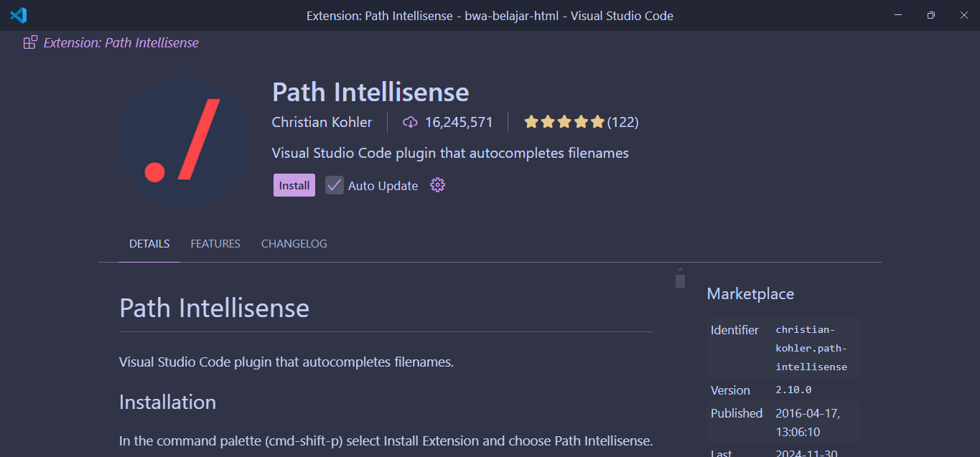Click the Installation heading in README

(x=167, y=402)
